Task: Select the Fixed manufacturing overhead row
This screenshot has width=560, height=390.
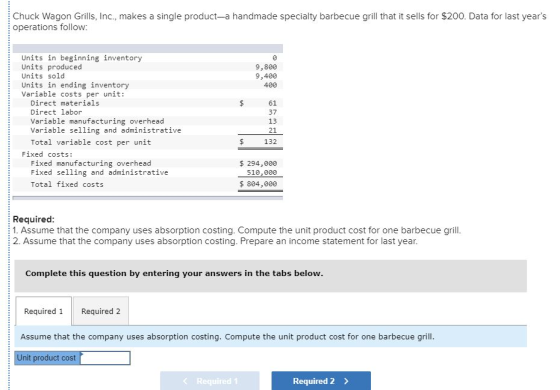Action: (x=148, y=163)
